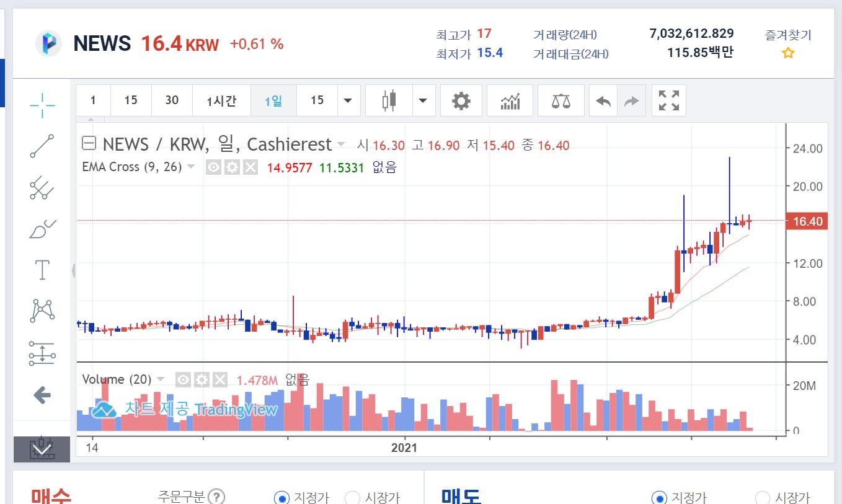This screenshot has width=842, height=504.
Task: Click the 24.00 price axis label
Action: tap(807, 148)
